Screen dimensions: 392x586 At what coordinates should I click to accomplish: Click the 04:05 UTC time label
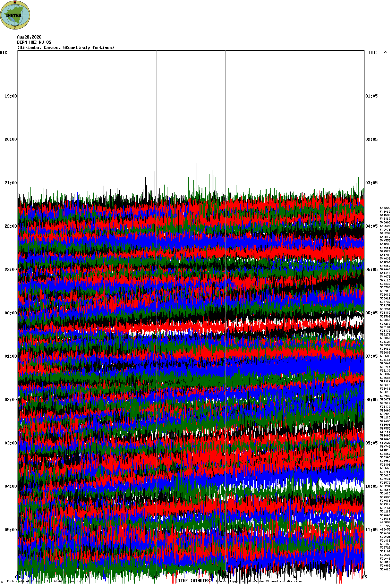click(x=372, y=226)
